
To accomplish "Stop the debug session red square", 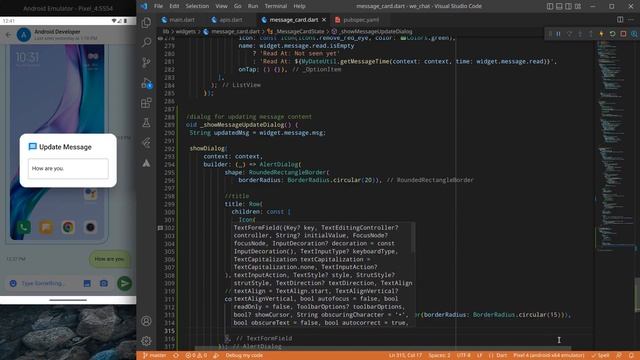I will point(623,34).
